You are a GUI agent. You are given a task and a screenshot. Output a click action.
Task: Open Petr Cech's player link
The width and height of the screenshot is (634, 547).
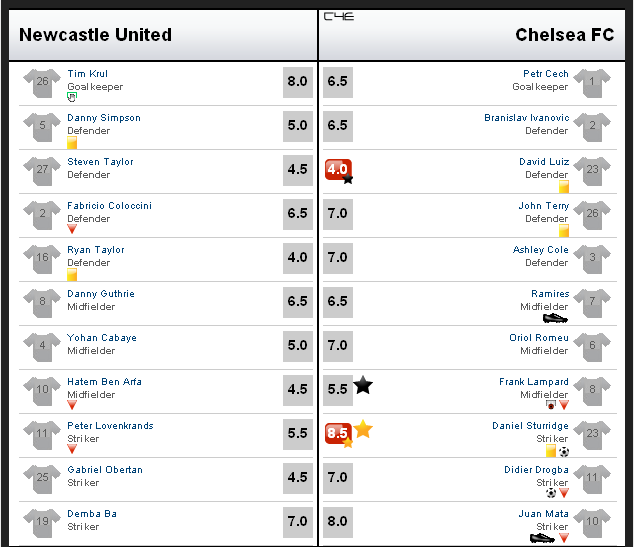coord(545,74)
